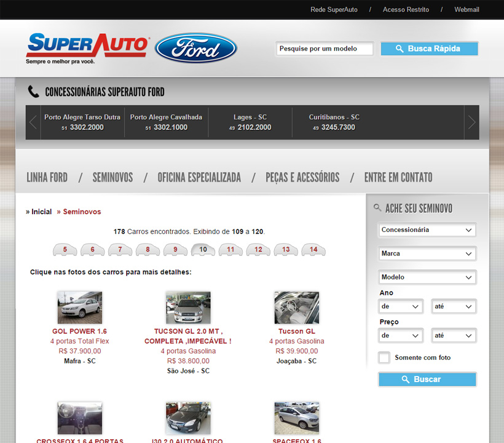Viewport: 504px width, 443px height.
Task: Open the Crossfox 1.6 car photo
Action: 80,418
